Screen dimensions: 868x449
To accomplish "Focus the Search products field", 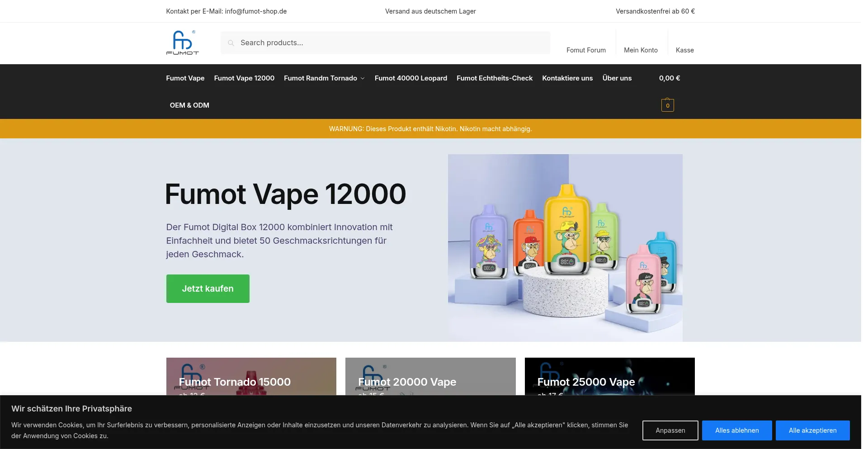I will 385,43.
